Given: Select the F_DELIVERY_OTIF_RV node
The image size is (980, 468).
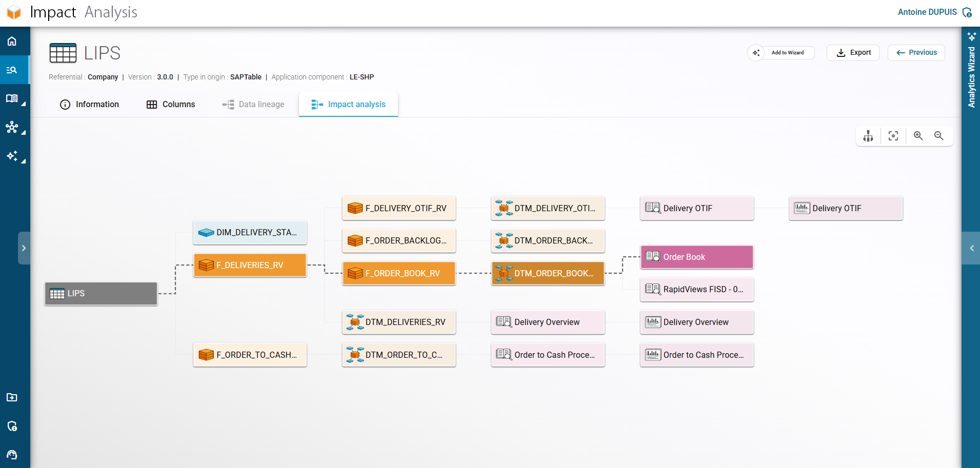Looking at the screenshot, I should pos(399,208).
